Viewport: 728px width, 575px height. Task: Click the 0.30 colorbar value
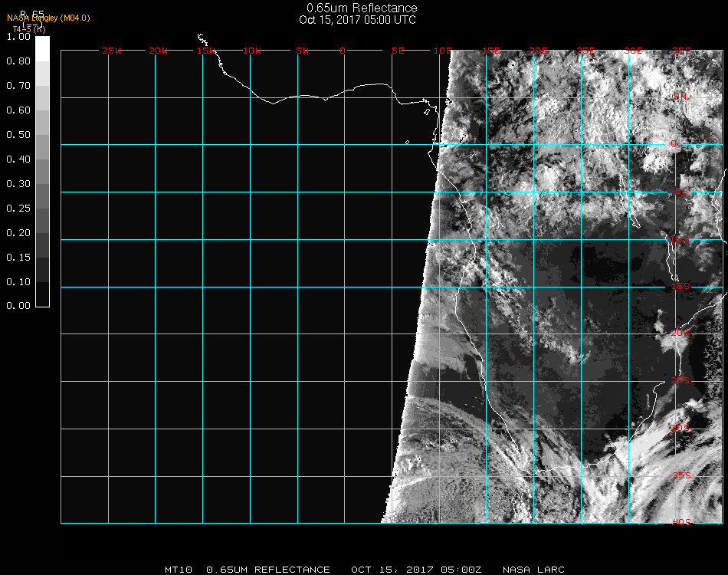18,185
